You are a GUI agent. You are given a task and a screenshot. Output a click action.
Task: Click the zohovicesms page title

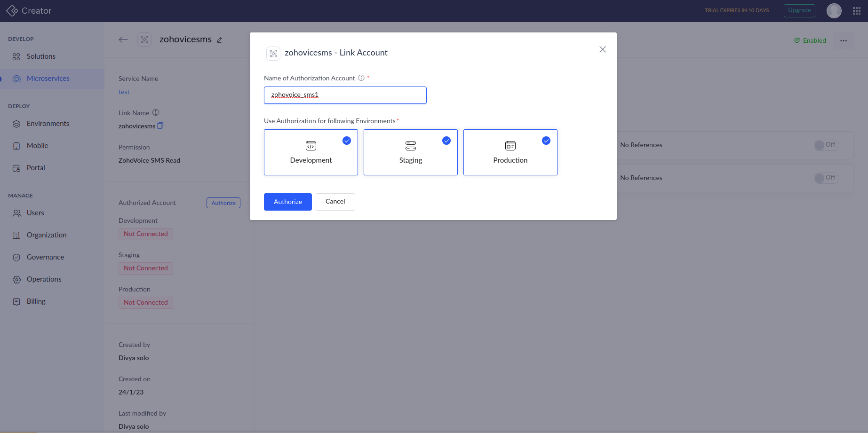click(185, 39)
